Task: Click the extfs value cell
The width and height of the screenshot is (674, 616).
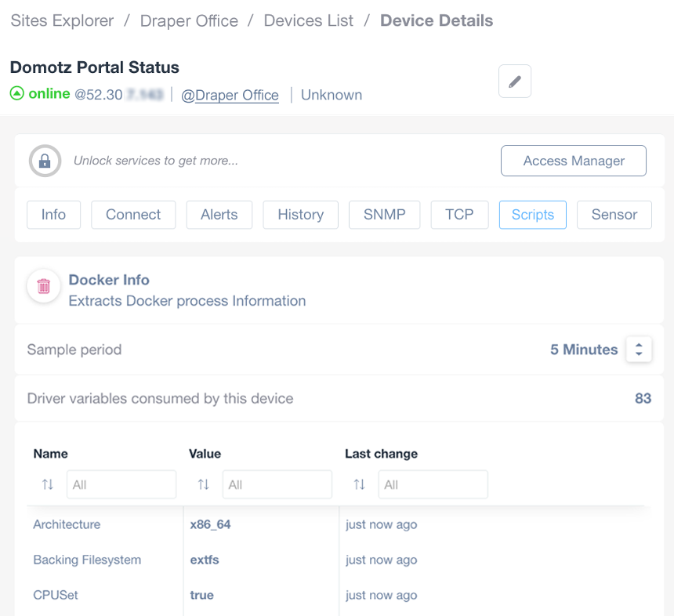Action: [205, 560]
